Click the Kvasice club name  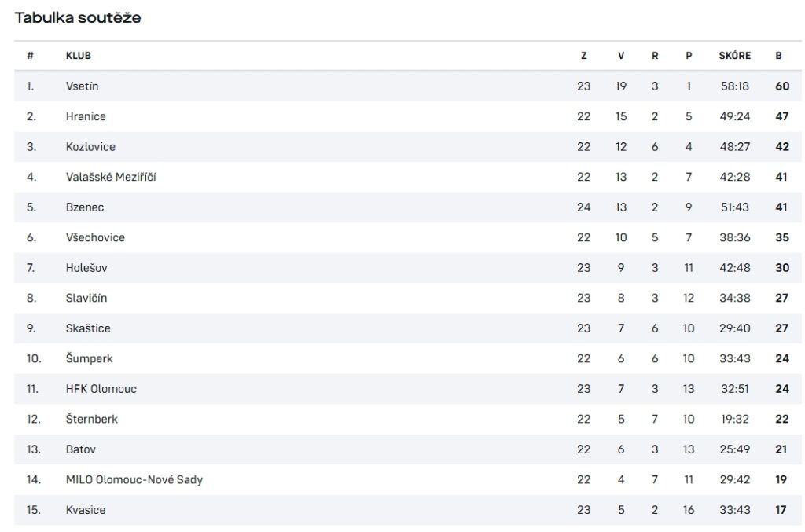tap(86, 510)
